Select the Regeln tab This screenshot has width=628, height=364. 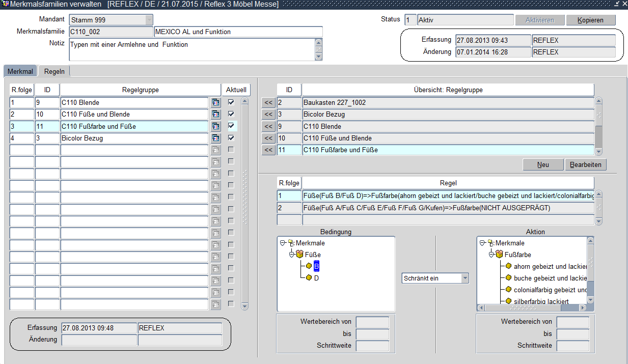point(54,72)
